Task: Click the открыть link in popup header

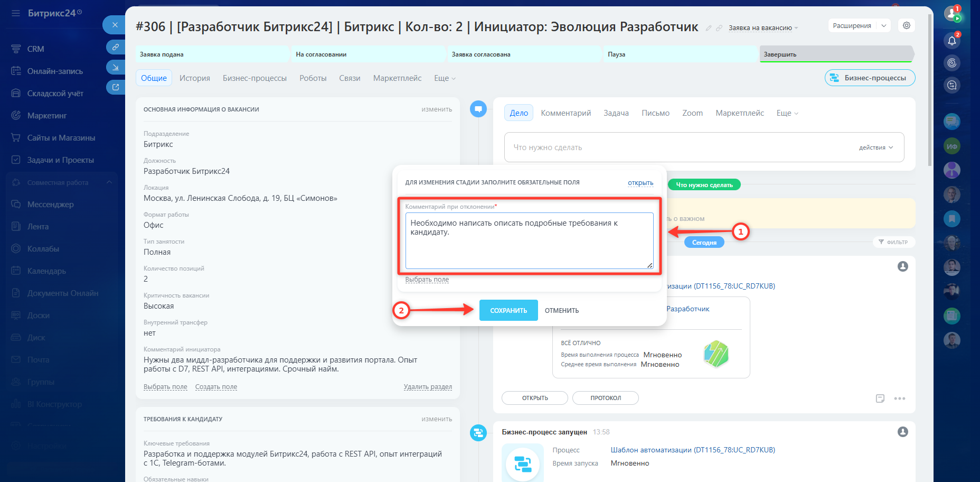Action: point(640,183)
